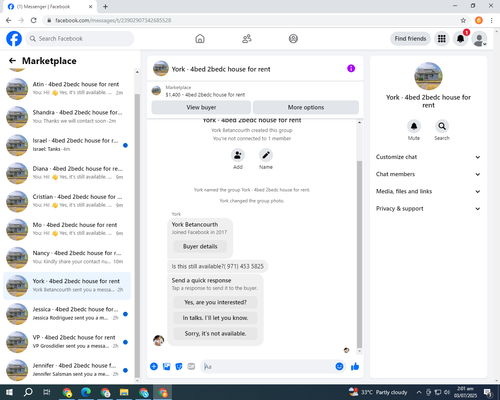The width and height of the screenshot is (500, 400).
Task: Go back from Marketplace with the arrow
Action: [12, 61]
